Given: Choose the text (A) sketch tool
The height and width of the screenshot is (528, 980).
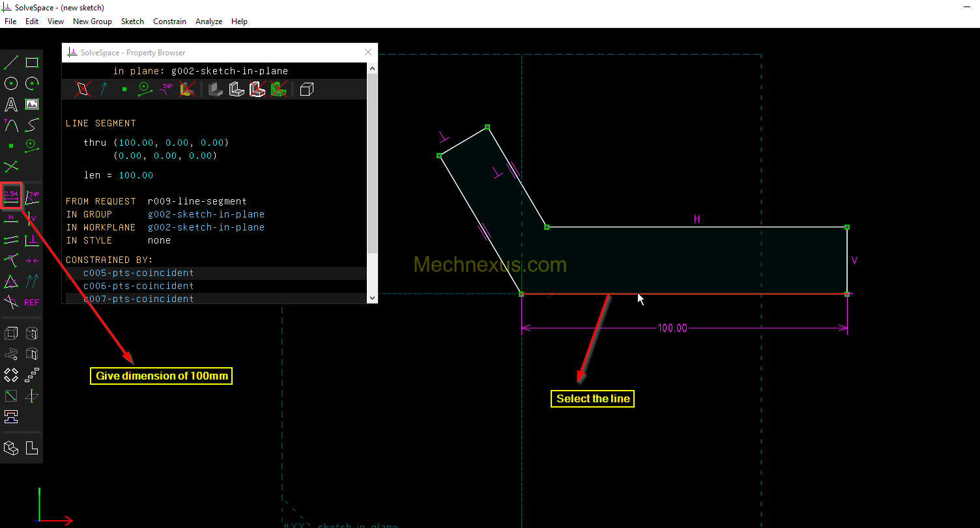Looking at the screenshot, I should 11,104.
